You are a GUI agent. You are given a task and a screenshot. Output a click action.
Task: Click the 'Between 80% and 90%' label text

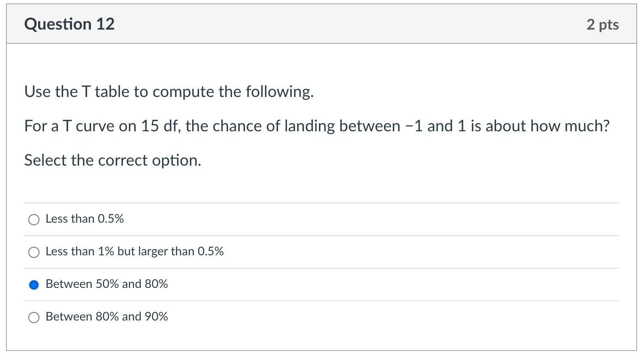pyautogui.click(x=106, y=317)
